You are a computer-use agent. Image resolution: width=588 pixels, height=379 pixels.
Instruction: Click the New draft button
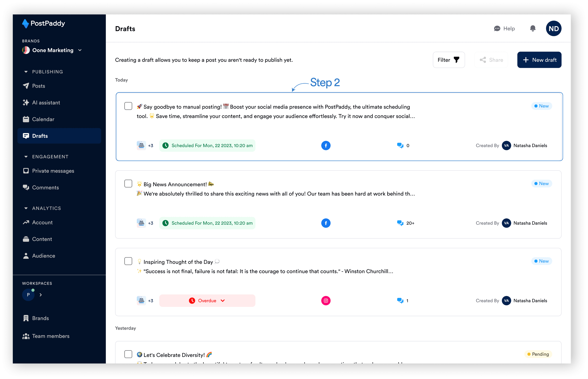click(539, 60)
